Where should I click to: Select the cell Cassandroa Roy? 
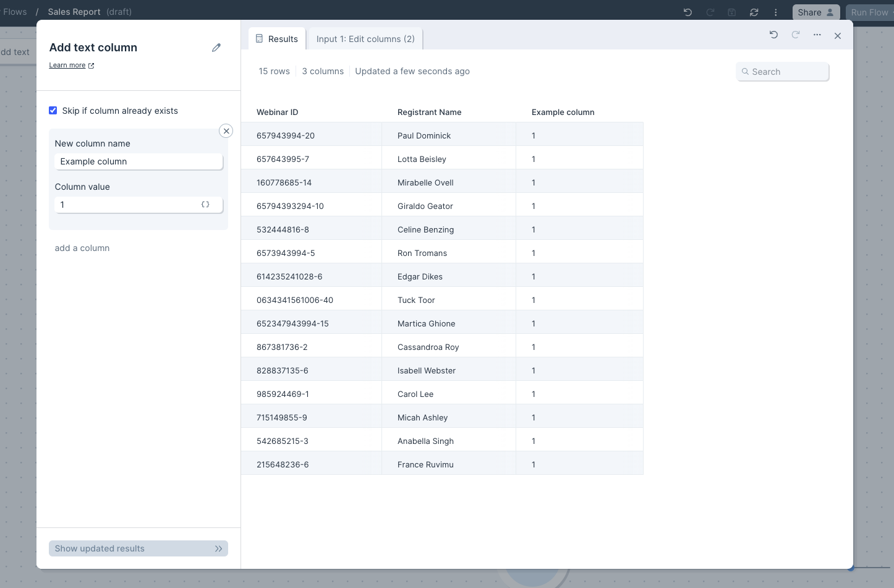point(449,347)
